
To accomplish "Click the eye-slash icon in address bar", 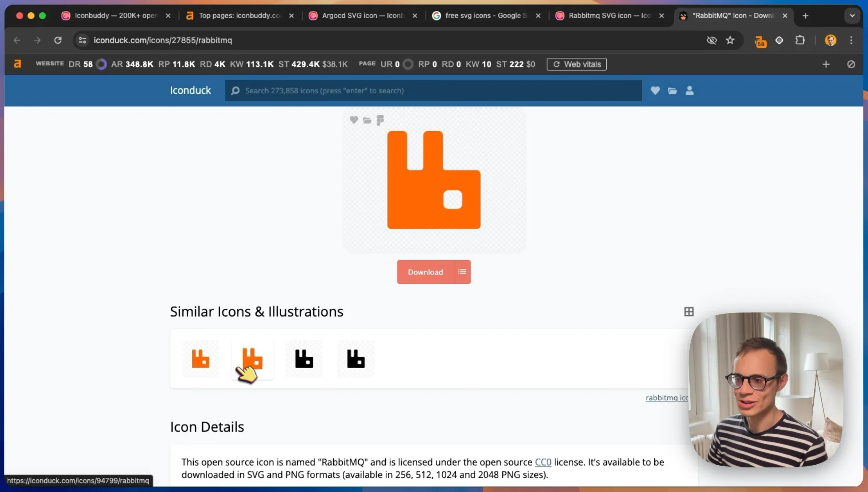I will pyautogui.click(x=712, y=40).
